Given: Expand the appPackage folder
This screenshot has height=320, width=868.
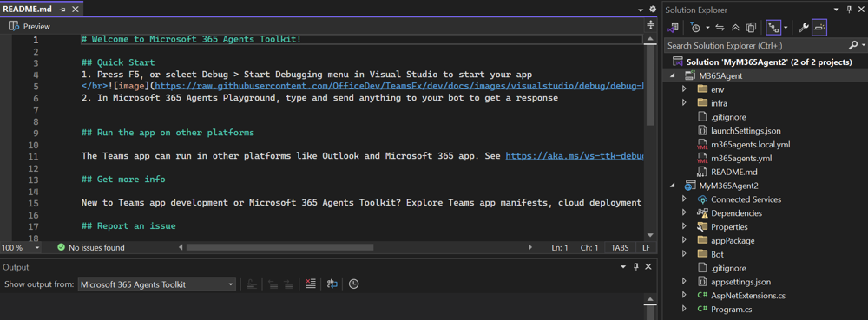Looking at the screenshot, I should click(x=684, y=240).
